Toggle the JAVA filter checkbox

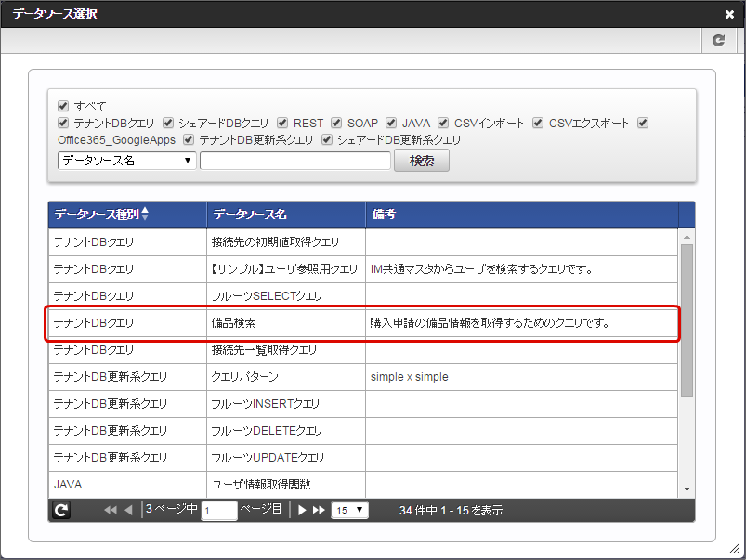point(391,123)
